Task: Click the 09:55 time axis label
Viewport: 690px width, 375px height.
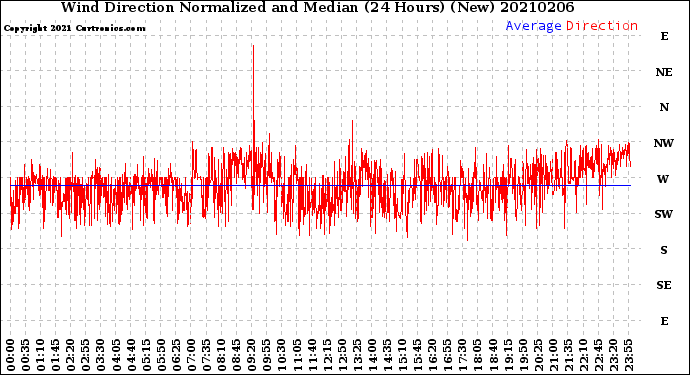Action: point(267,355)
